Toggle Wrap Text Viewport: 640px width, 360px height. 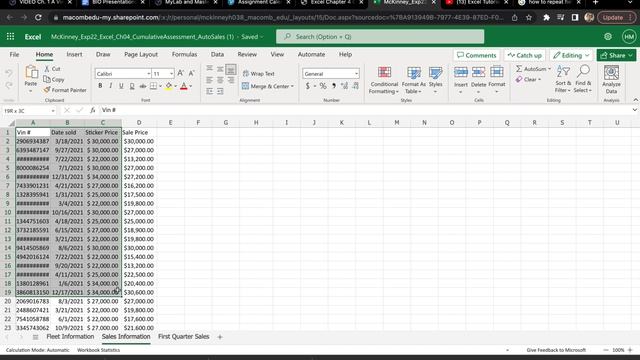coord(258,73)
